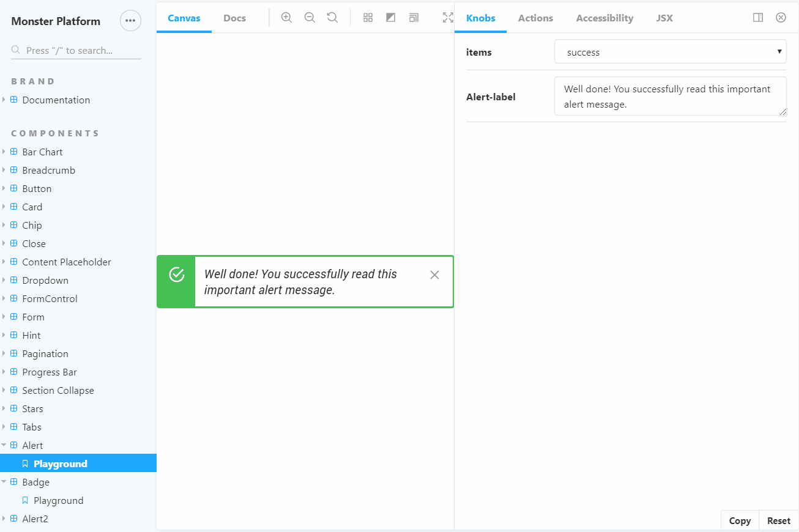Enter fullscreen canvas mode
The height and width of the screenshot is (532, 799).
pos(447,18)
